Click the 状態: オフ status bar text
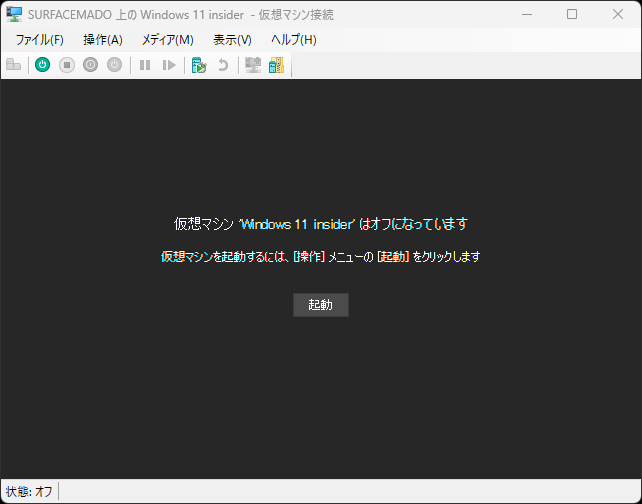Screen dimensions: 642x504 point(29,491)
